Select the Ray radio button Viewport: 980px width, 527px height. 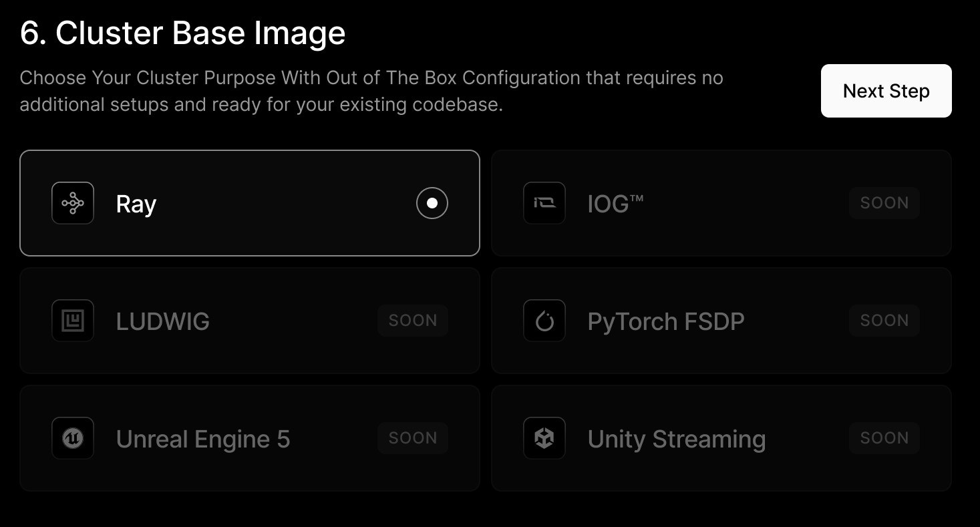coord(432,203)
